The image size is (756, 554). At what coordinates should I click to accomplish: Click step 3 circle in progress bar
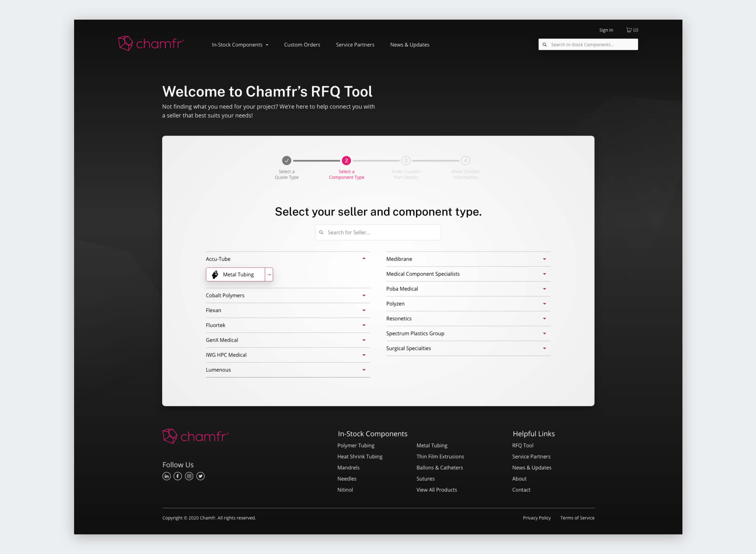click(x=406, y=161)
